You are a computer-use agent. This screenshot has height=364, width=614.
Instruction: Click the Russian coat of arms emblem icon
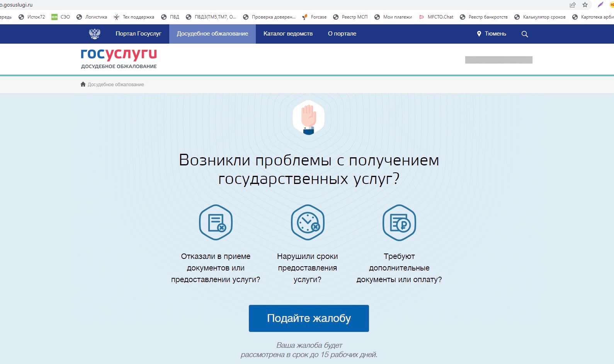click(95, 34)
